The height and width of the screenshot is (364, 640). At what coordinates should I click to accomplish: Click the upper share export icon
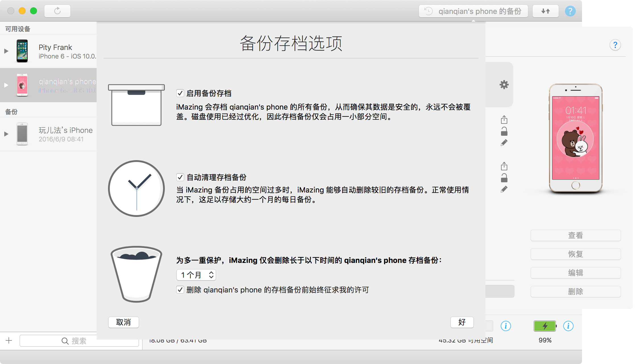click(x=504, y=120)
